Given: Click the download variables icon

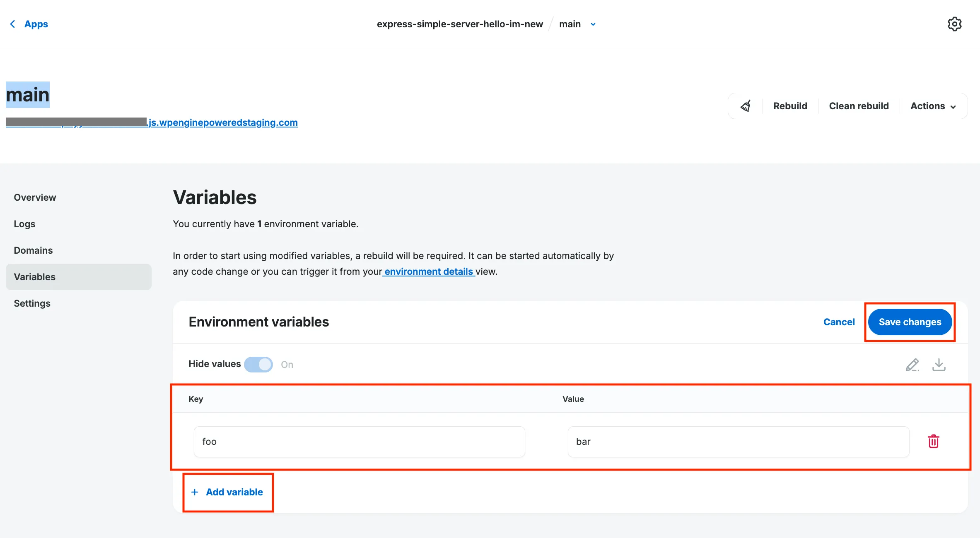Looking at the screenshot, I should (x=939, y=365).
